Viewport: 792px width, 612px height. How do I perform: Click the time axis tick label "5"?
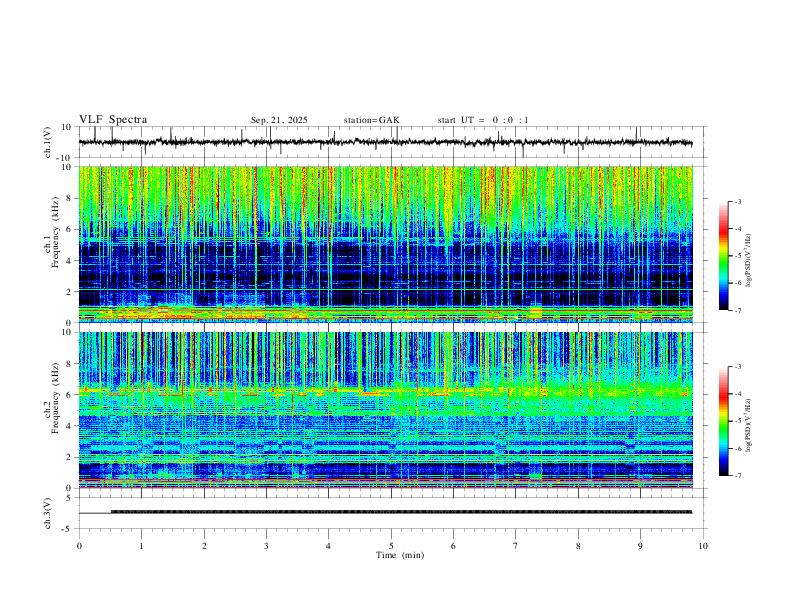coord(391,546)
